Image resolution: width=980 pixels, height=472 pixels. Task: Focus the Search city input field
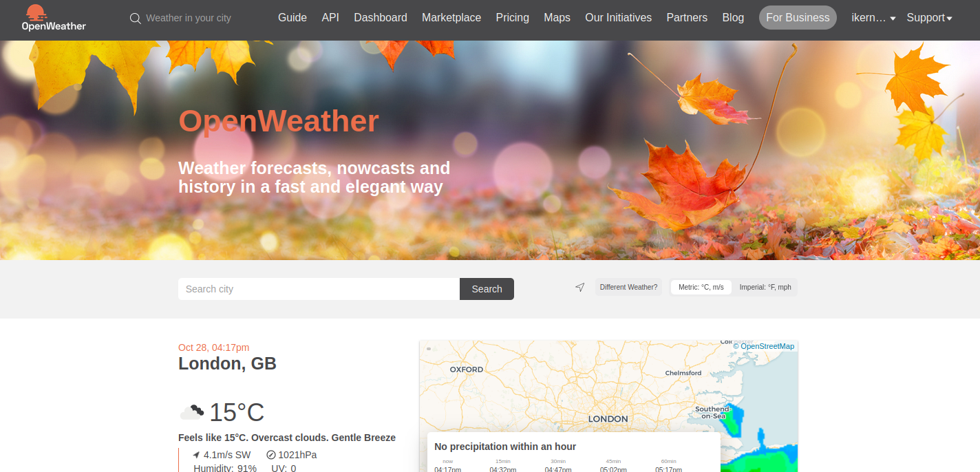point(319,289)
